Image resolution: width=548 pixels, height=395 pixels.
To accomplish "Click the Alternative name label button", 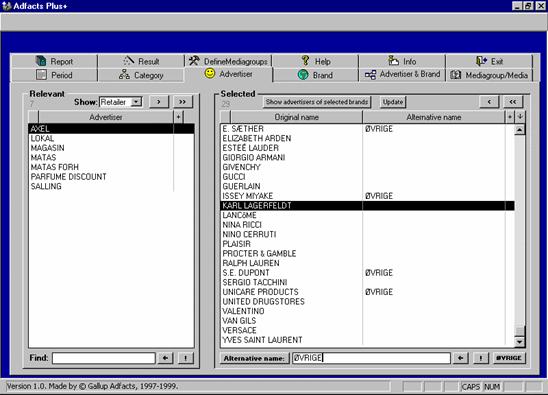I will (x=254, y=358).
